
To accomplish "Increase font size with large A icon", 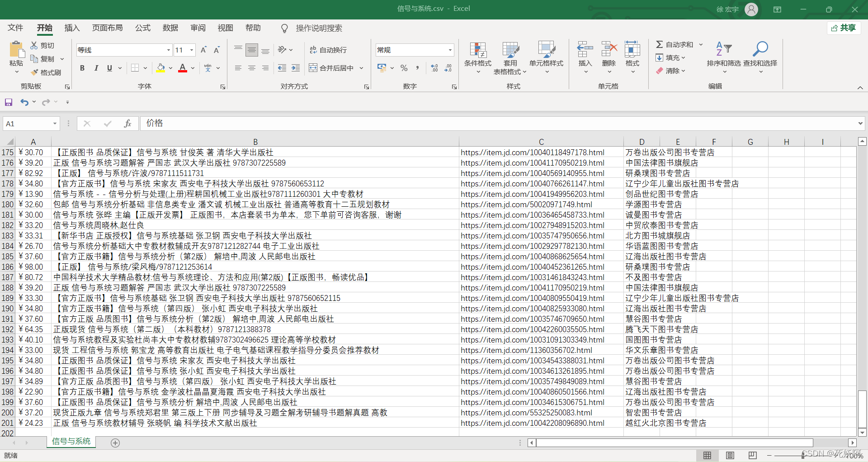I will tap(203, 50).
